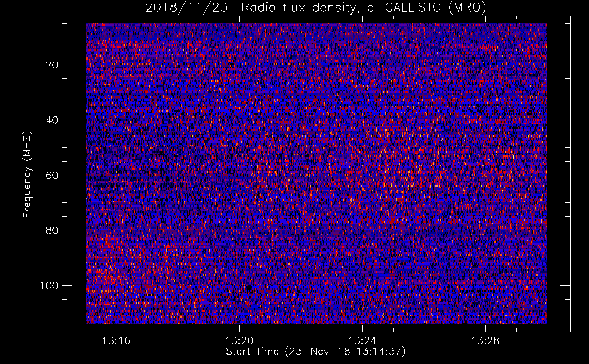Image resolution: width=589 pixels, height=364 pixels.
Task: Click the 'Start Time (23-Nov-18 13:14:37)' label
Action: coord(316,352)
